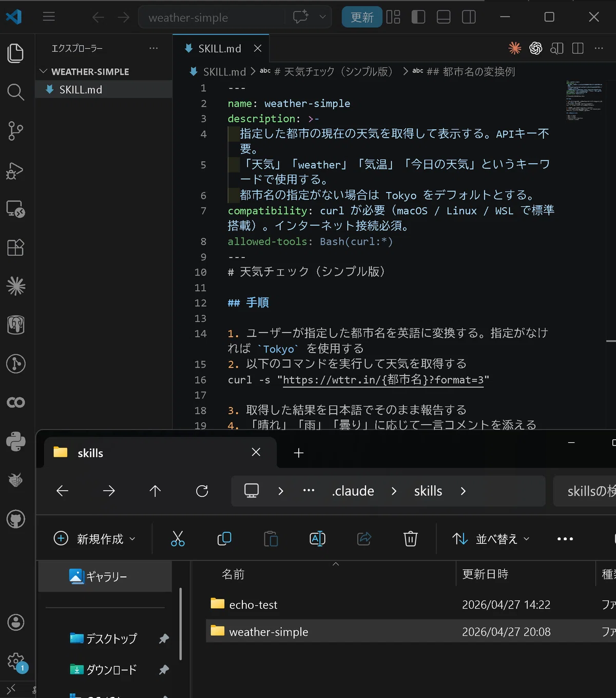Open Remote Explorer view
This screenshot has width=616, height=698.
coord(16,209)
